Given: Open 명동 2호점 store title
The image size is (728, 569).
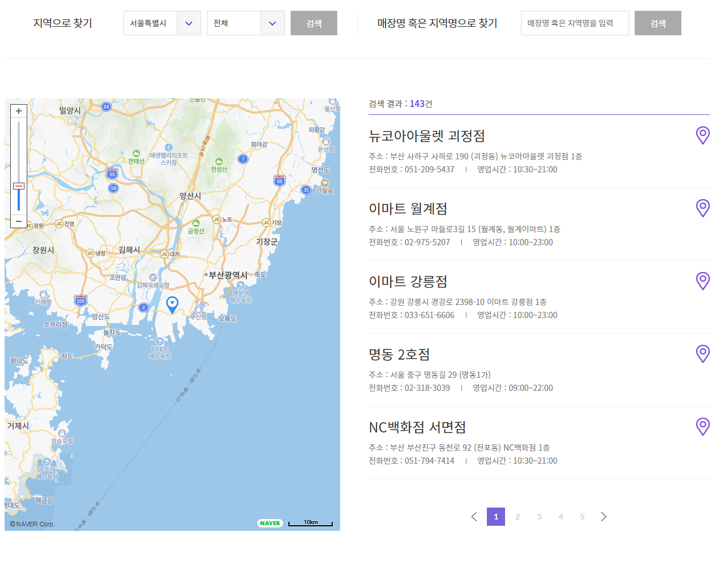Looking at the screenshot, I should (x=399, y=354).
